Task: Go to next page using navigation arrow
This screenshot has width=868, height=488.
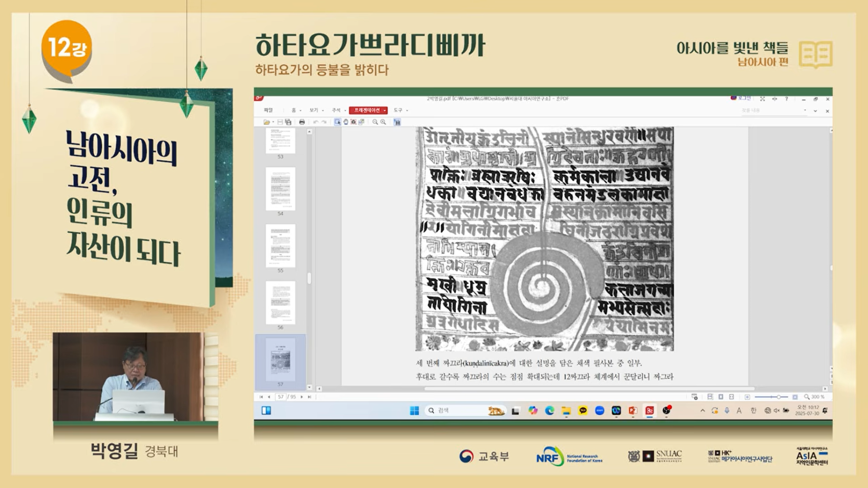Action: click(x=302, y=397)
